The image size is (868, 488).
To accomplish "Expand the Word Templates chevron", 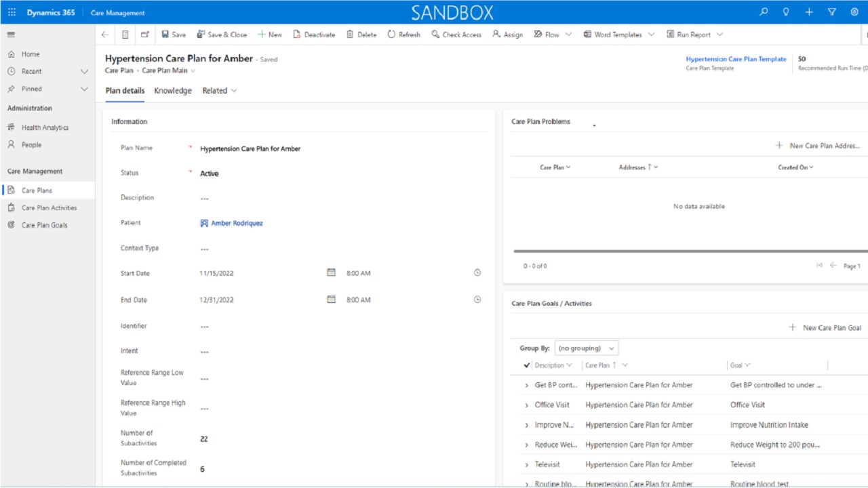I will 651,35.
